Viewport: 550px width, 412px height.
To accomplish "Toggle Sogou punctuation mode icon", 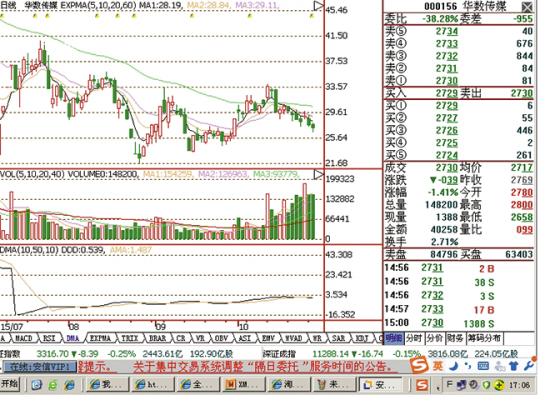I will [468, 366].
